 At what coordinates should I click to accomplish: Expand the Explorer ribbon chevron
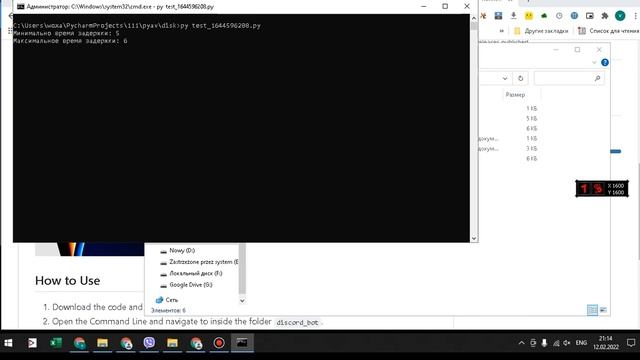pos(594,62)
